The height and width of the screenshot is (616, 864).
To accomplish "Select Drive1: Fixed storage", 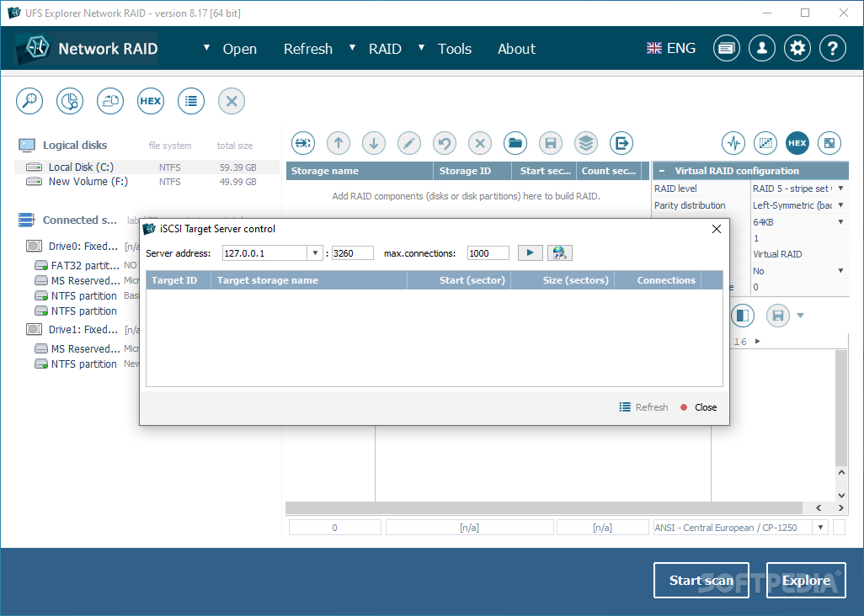I will 83,330.
